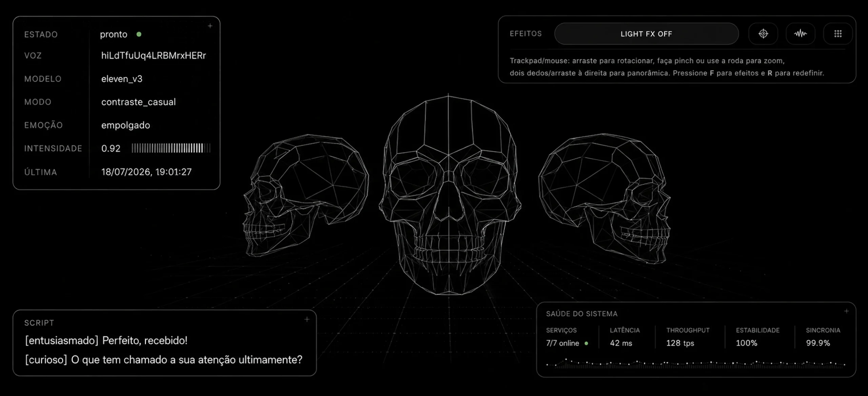Click the MODO row label

coord(38,102)
